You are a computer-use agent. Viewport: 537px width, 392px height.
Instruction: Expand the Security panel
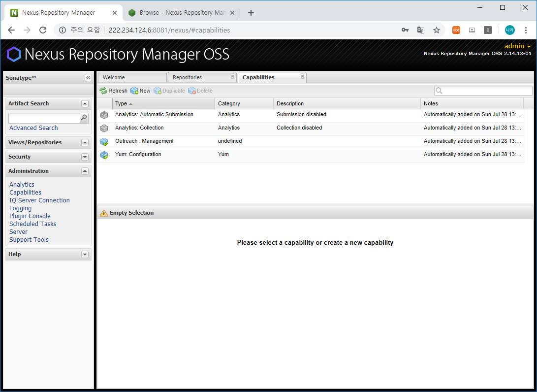85,157
